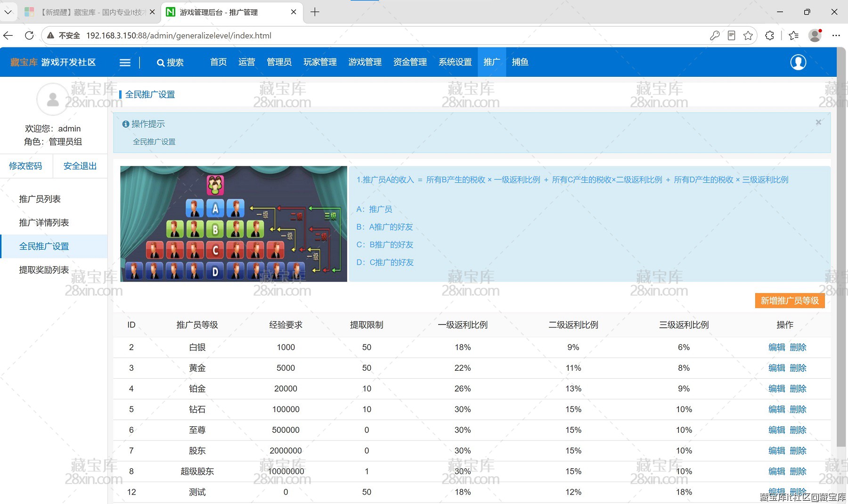
Task: Open the password key icon in address bar
Action: pos(715,35)
